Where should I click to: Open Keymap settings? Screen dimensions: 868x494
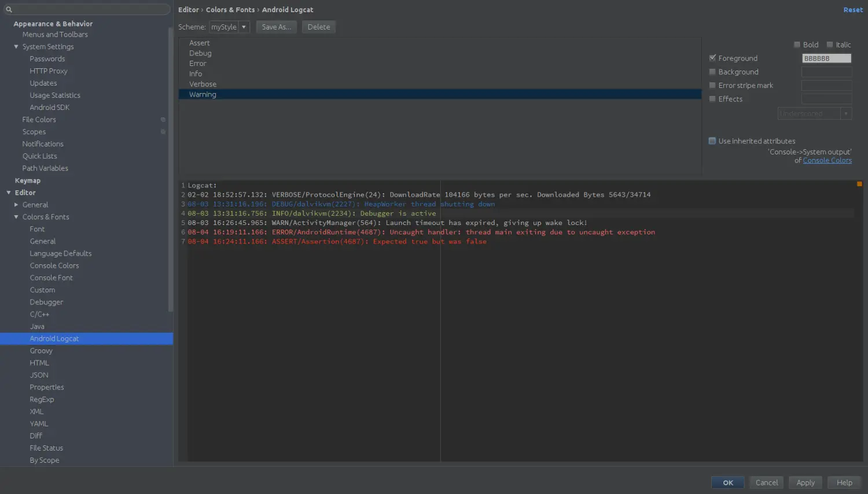[27, 180]
